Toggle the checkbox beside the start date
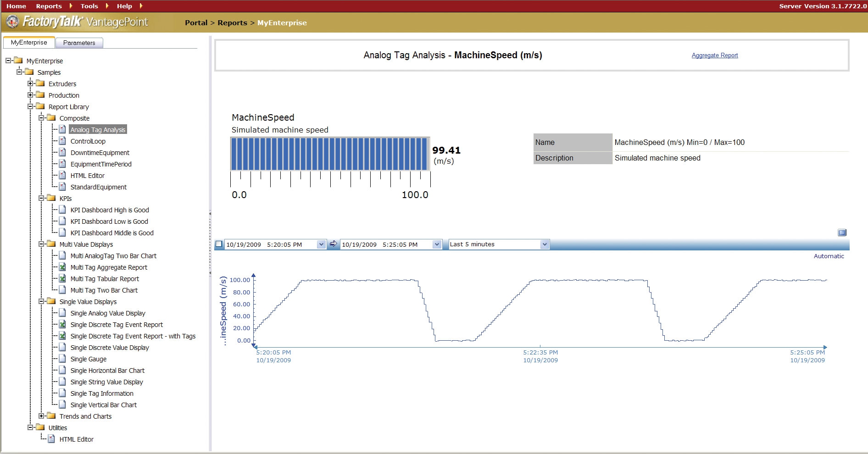Viewport: 868px width, 454px height. [x=219, y=244]
